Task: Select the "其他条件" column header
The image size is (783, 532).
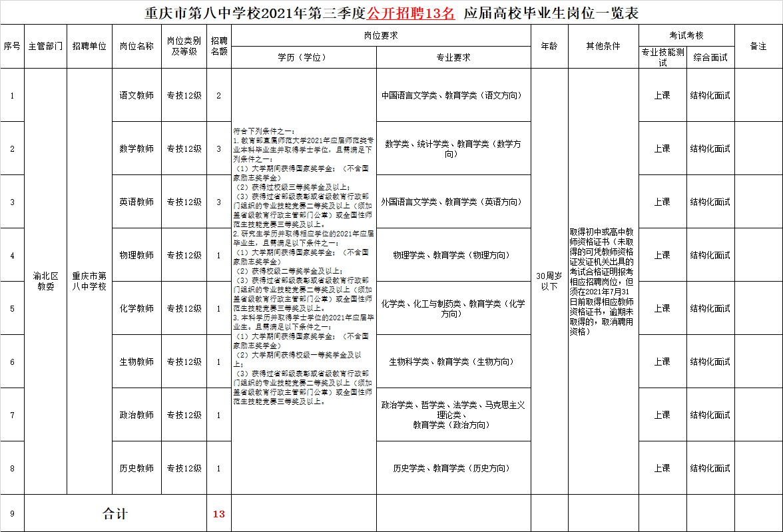Action: (x=603, y=47)
